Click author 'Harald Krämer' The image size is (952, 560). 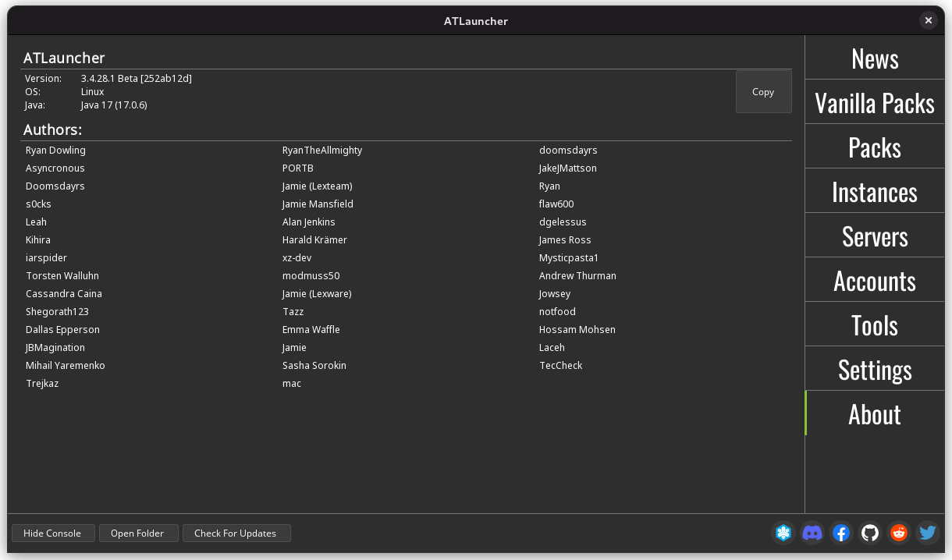tap(314, 240)
